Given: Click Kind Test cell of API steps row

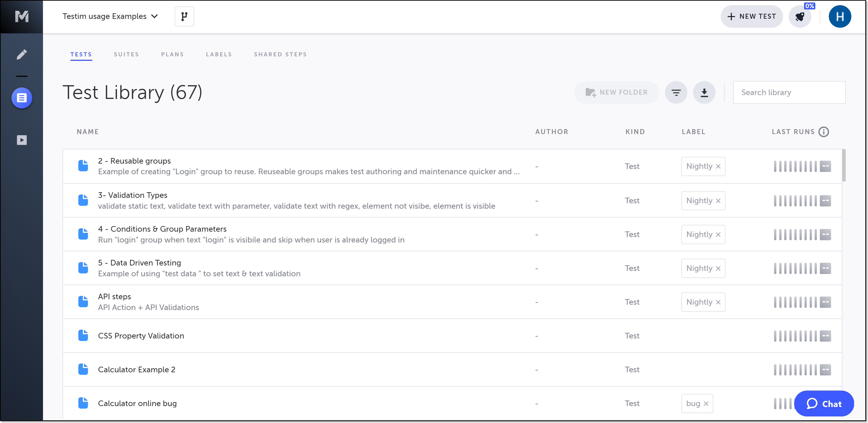Looking at the screenshot, I should pos(632,302).
